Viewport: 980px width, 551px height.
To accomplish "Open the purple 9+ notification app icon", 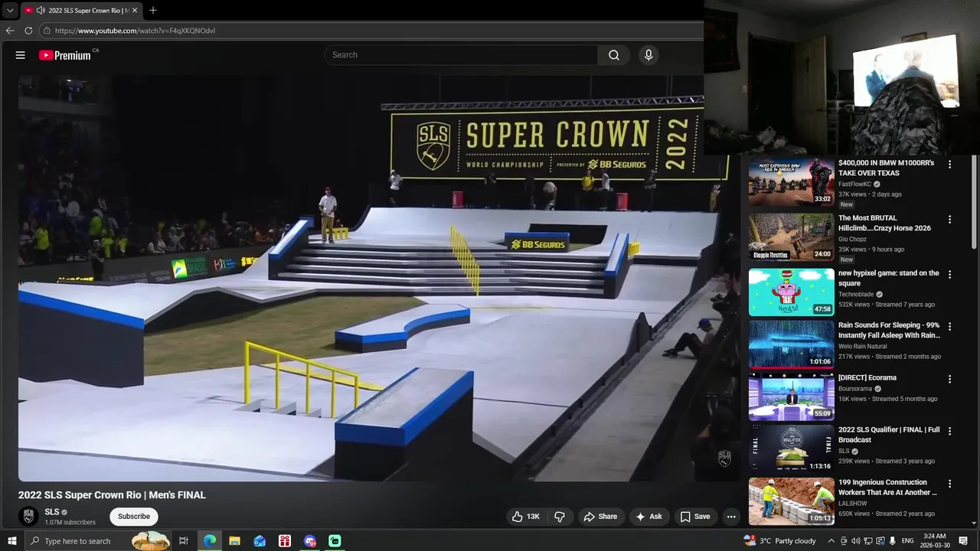I will click(310, 541).
